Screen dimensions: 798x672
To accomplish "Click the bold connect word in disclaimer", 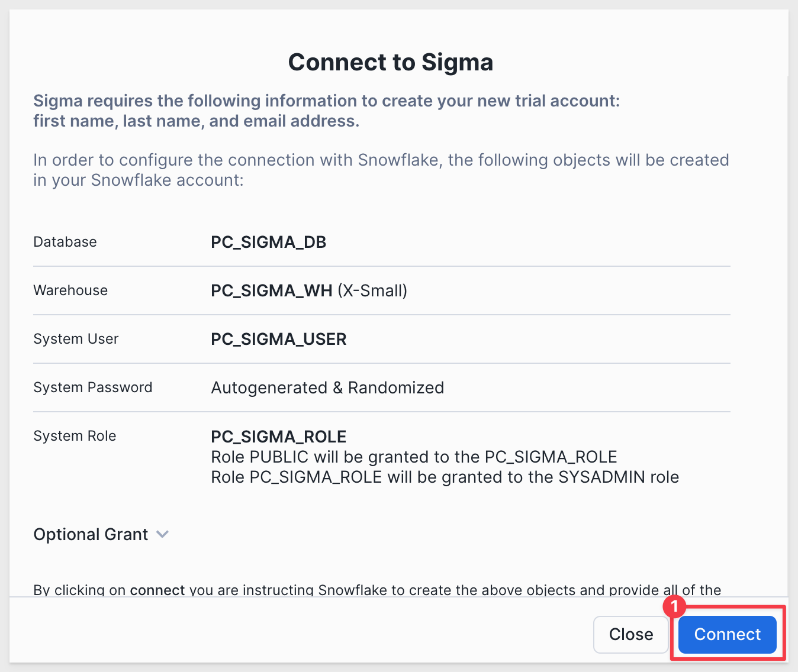I will tap(157, 590).
